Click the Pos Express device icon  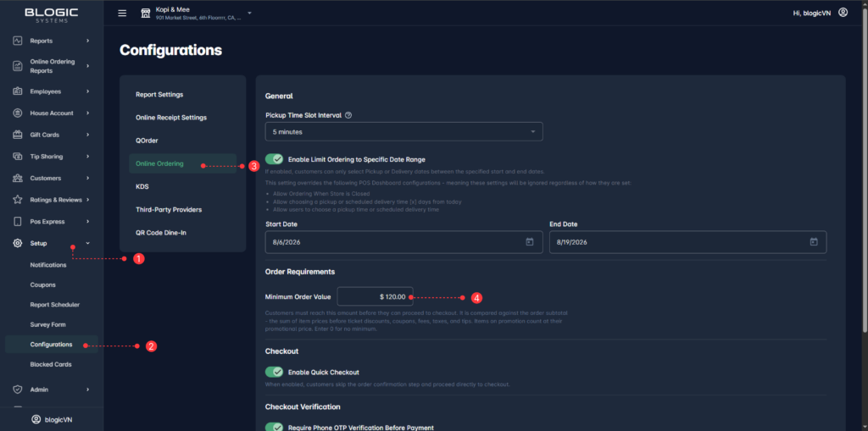tap(18, 221)
